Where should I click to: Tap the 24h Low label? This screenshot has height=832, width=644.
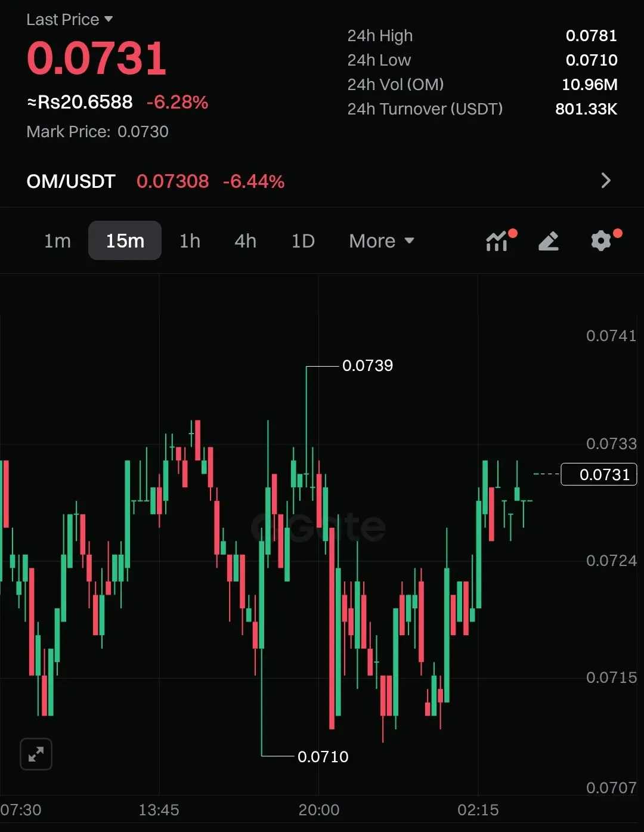pyautogui.click(x=379, y=60)
